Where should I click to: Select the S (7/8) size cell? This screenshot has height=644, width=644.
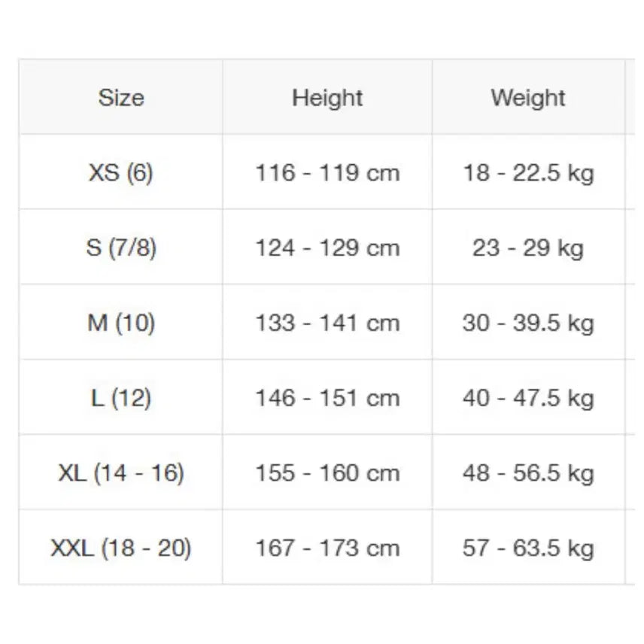121,248
